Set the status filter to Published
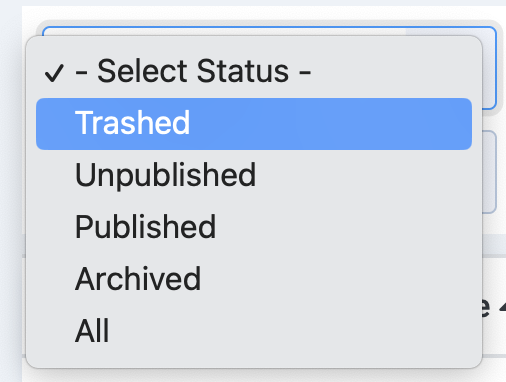Image resolution: width=506 pixels, height=382 pixels. 254,227
